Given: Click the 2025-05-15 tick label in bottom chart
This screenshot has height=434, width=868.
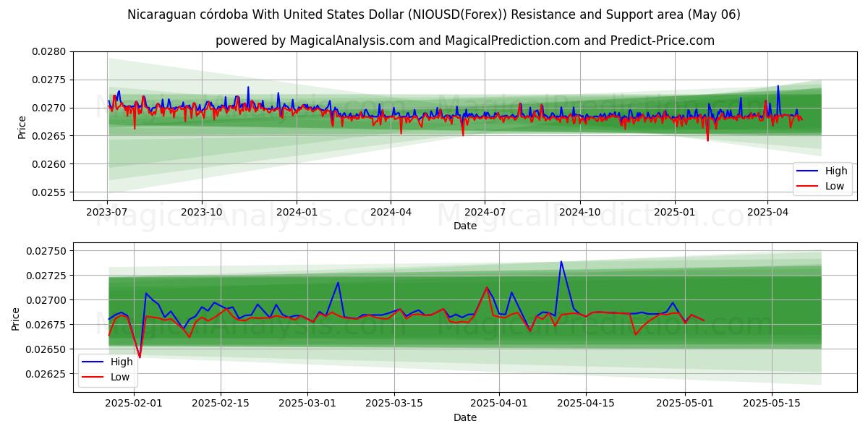Looking at the screenshot, I should (773, 404).
